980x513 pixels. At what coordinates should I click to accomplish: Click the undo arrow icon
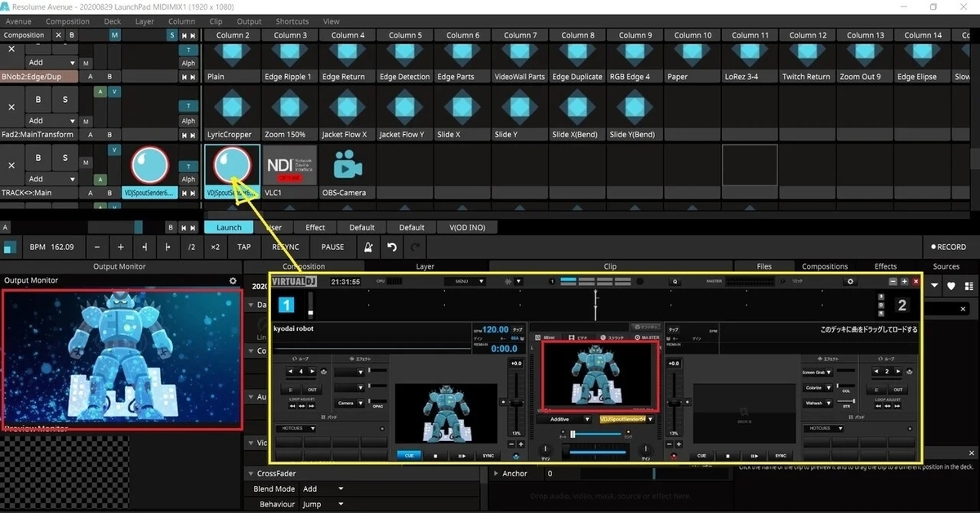[x=392, y=247]
